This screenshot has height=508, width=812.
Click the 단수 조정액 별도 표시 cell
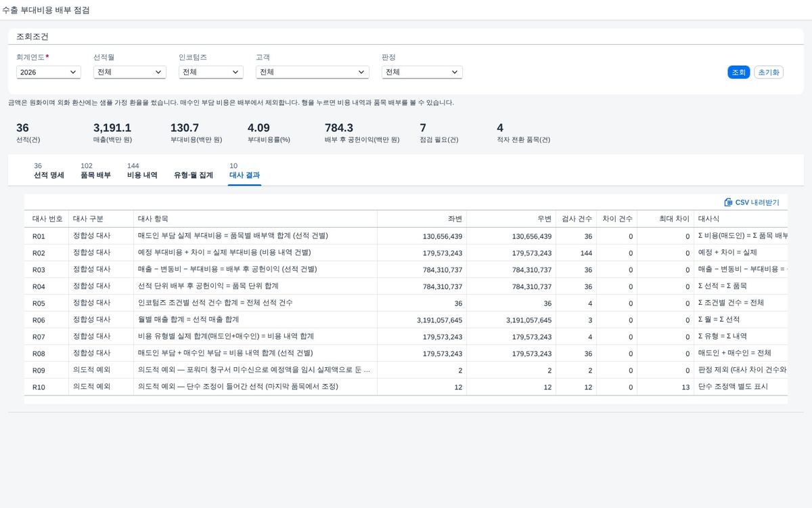click(741, 387)
